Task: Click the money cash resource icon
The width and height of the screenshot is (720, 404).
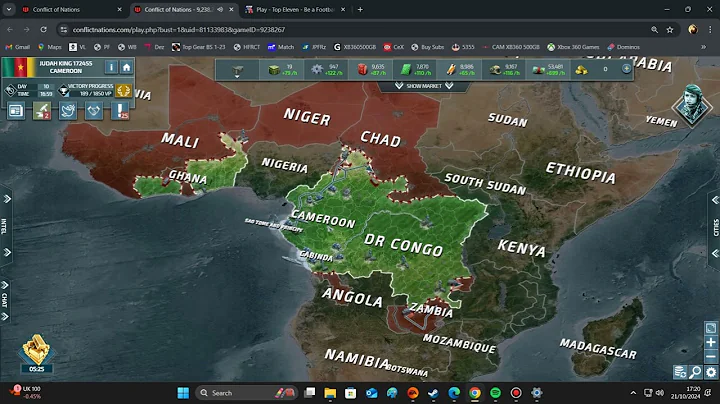Action: pyautogui.click(x=538, y=70)
